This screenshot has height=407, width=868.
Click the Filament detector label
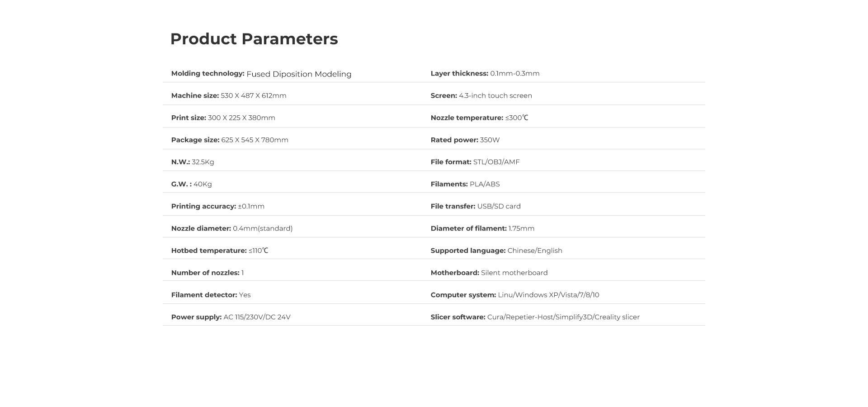[204, 295]
